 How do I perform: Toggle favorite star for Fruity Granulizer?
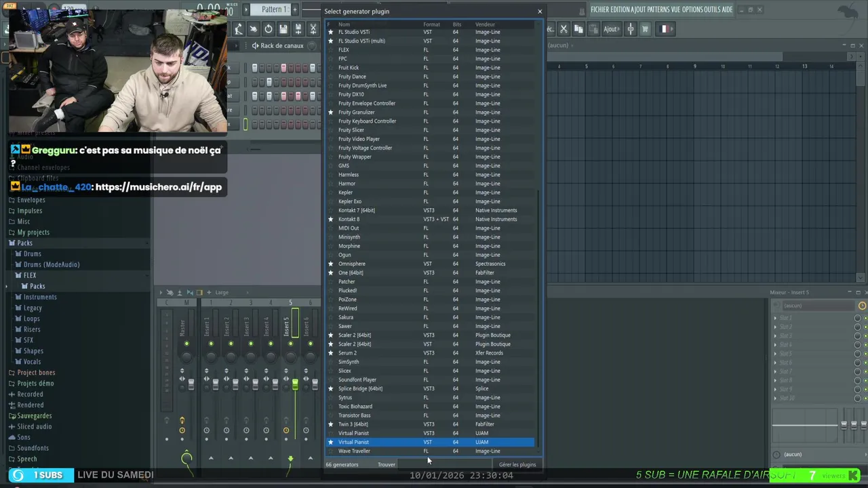[x=331, y=112]
